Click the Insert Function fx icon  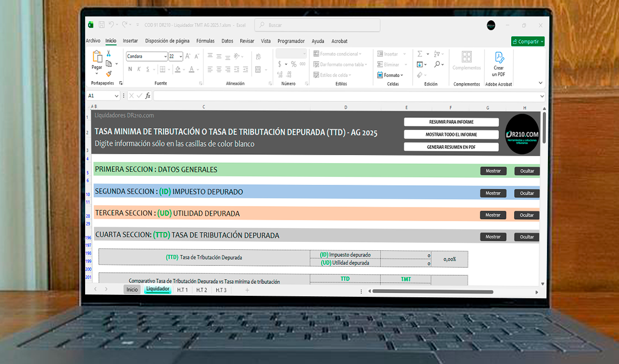(148, 96)
